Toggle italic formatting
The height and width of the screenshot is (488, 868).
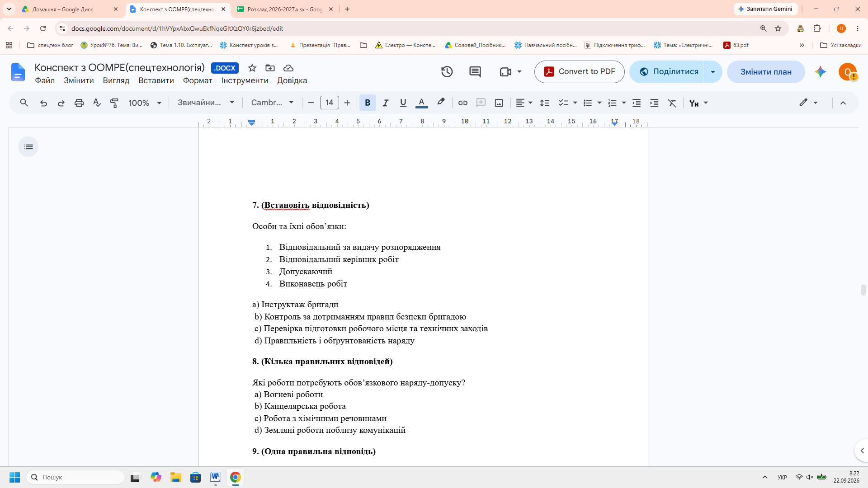[385, 103]
